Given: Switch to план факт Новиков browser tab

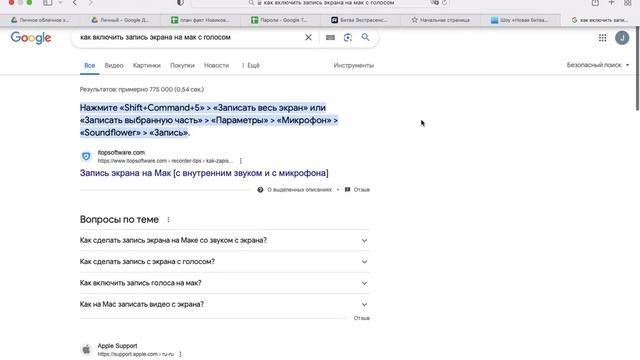Looking at the screenshot, I should (x=200, y=20).
